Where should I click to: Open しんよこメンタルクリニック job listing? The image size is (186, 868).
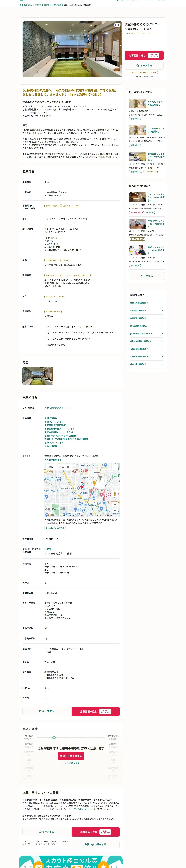coord(156,197)
